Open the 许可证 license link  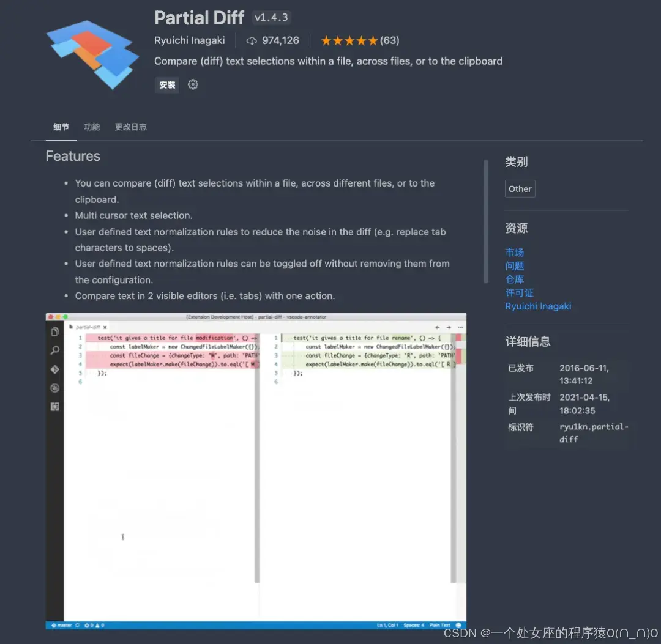pyautogui.click(x=519, y=293)
